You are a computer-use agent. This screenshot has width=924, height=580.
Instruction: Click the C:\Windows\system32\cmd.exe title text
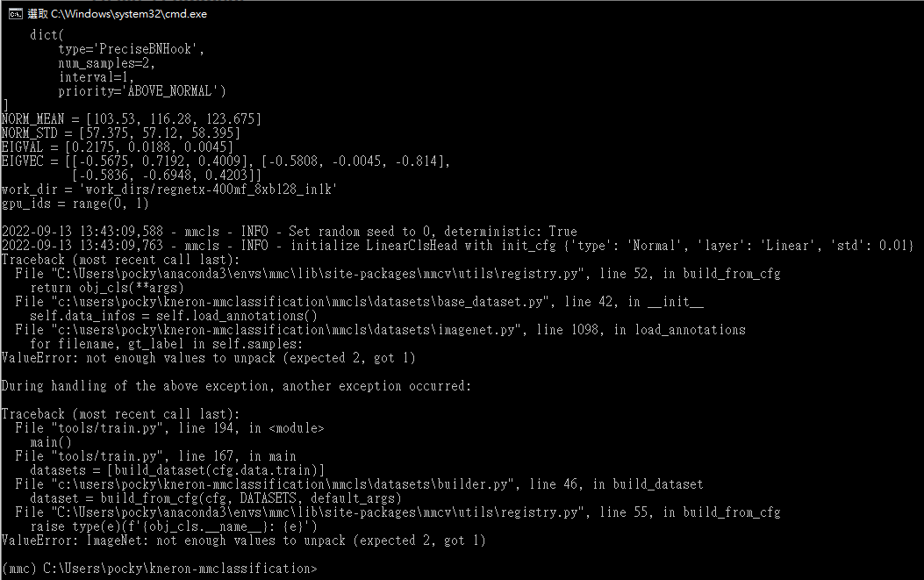coord(128,13)
